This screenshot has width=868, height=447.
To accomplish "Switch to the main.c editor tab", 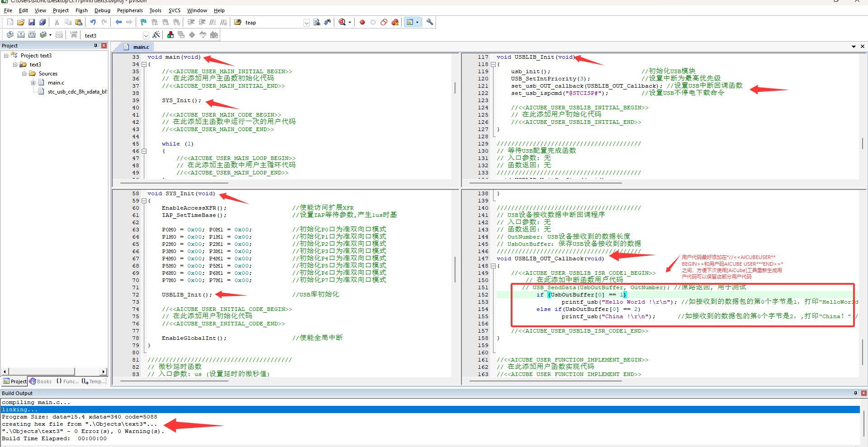I will [x=137, y=47].
